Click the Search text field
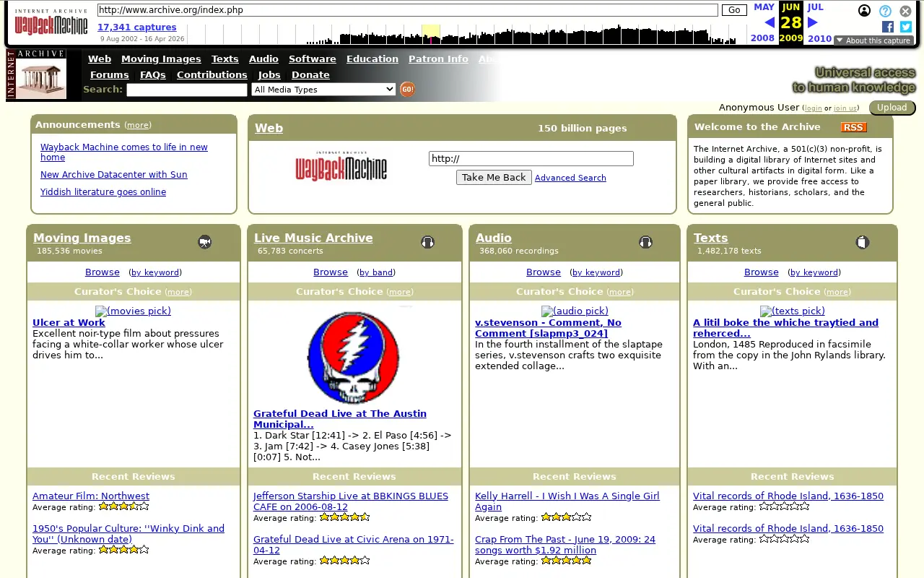This screenshot has height=578, width=924. click(x=187, y=90)
